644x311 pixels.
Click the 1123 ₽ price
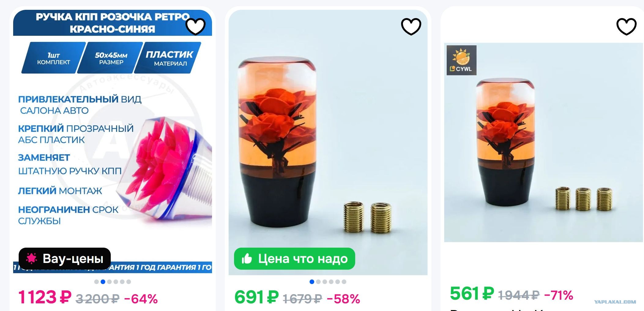(45, 297)
